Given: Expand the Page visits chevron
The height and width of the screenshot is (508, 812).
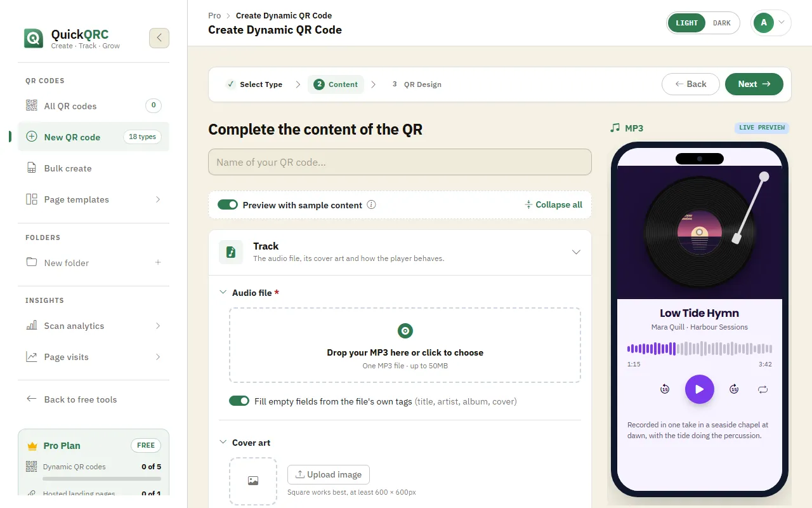Looking at the screenshot, I should (x=158, y=357).
